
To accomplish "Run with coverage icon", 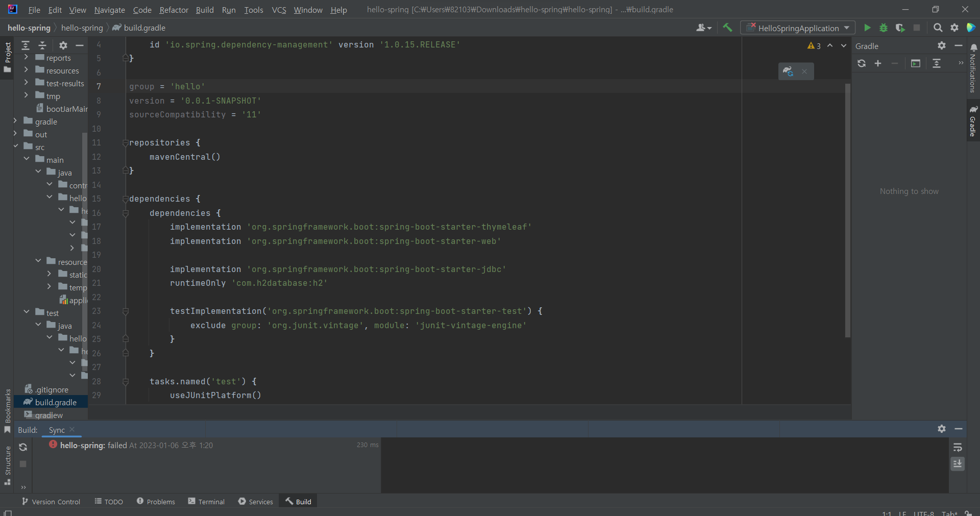I will (900, 28).
